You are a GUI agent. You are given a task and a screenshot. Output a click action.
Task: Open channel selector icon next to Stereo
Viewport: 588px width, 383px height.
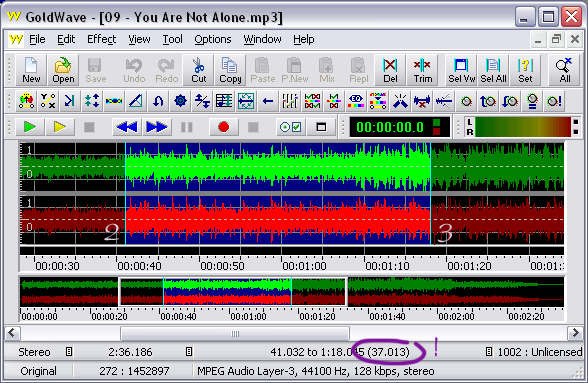click(x=69, y=352)
